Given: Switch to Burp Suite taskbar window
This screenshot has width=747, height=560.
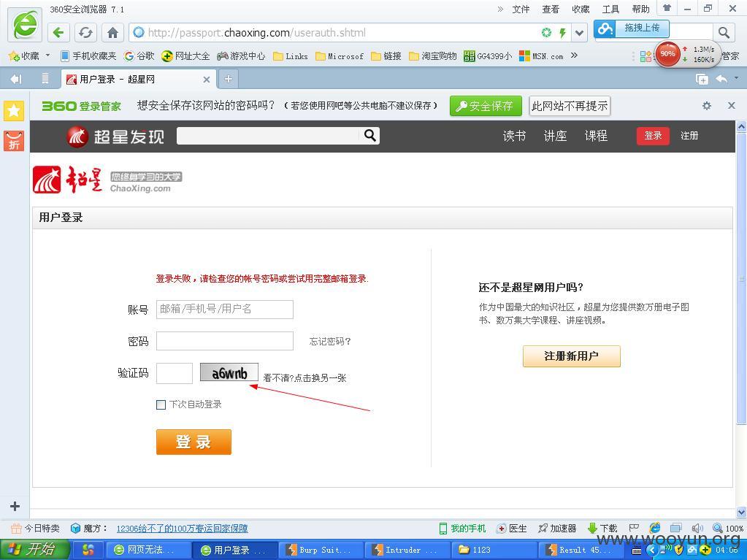Looking at the screenshot, I should click(321, 550).
